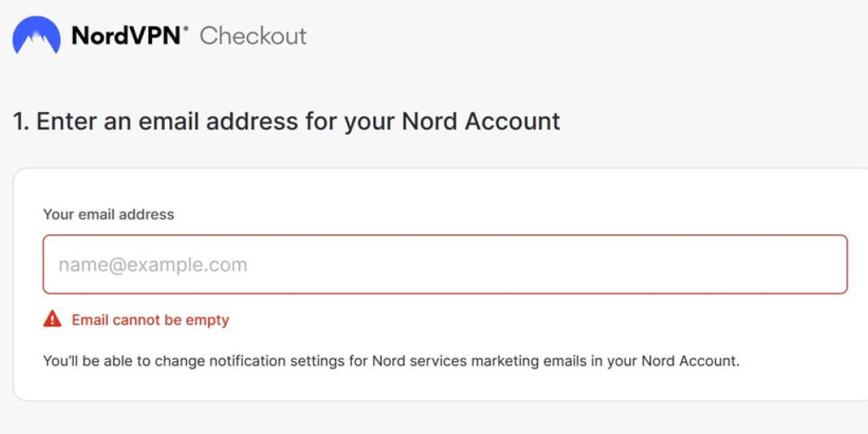Click the 'Email cannot be empty' error message
The image size is (868, 434).
click(150, 320)
